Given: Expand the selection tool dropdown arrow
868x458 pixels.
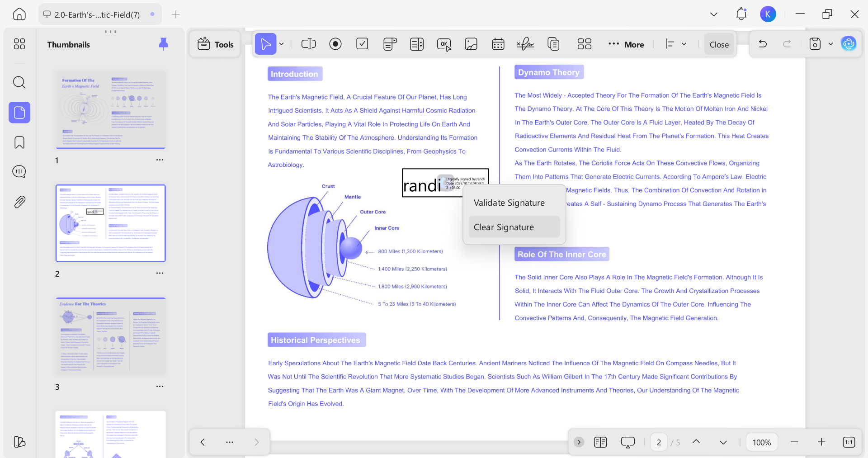Looking at the screenshot, I should 282,44.
